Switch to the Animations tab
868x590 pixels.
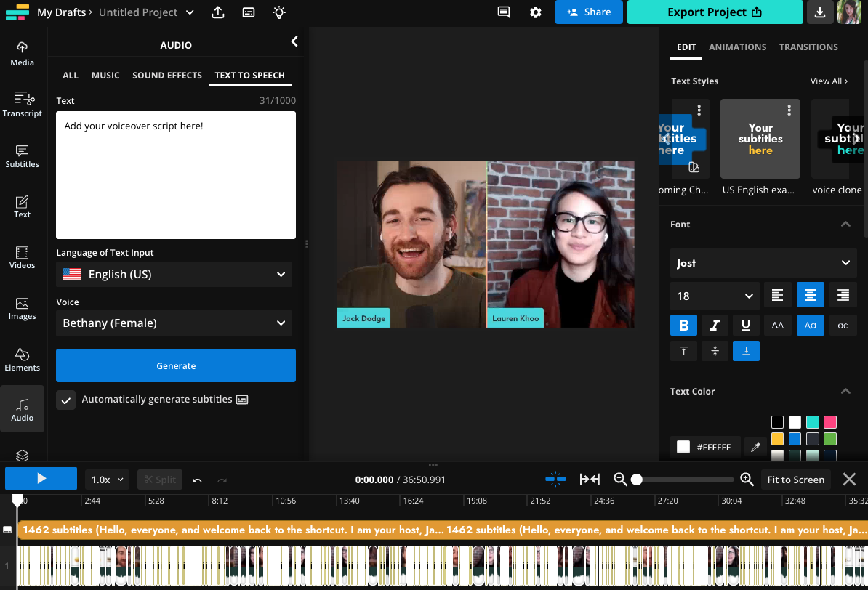pos(737,47)
